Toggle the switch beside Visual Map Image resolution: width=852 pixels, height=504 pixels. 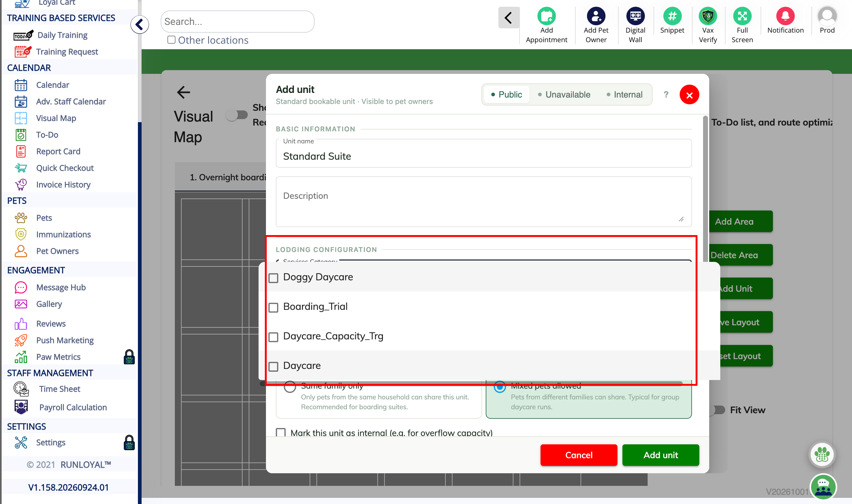pos(237,115)
